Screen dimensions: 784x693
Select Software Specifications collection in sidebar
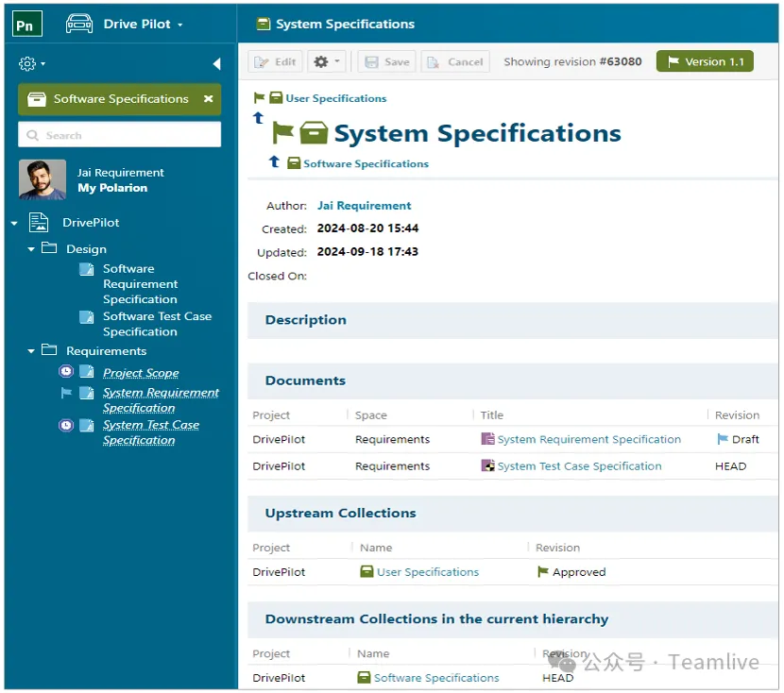point(120,99)
